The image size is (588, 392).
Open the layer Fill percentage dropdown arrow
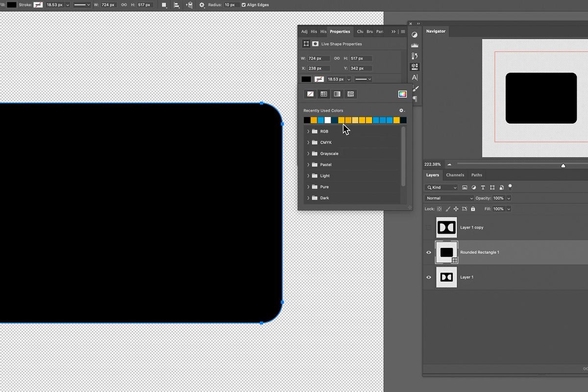509,209
